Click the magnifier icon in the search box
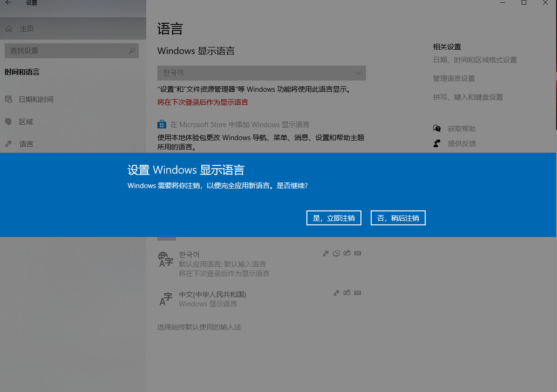Image resolution: width=557 pixels, height=392 pixels. (132, 50)
